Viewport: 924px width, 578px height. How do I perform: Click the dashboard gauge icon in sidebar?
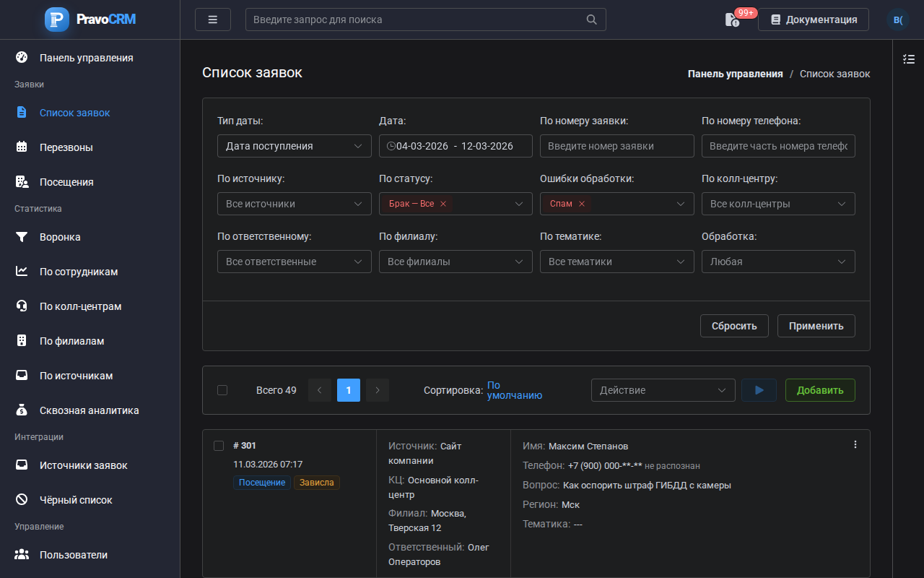coord(22,58)
